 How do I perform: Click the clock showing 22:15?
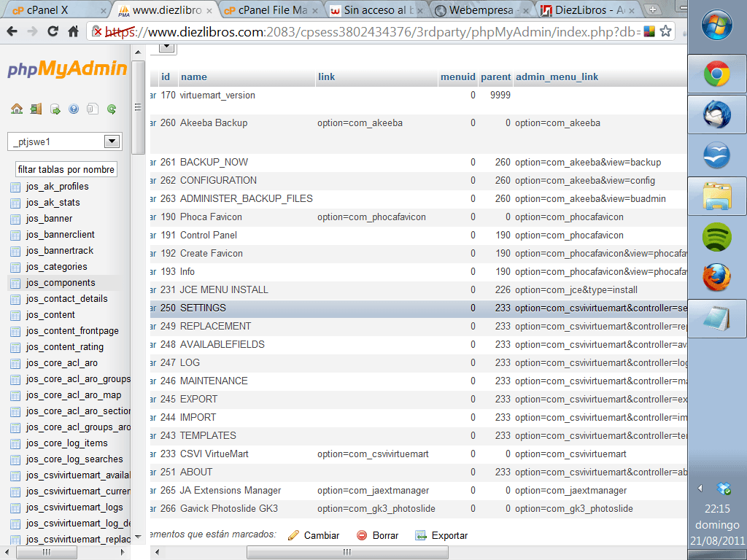click(717, 508)
